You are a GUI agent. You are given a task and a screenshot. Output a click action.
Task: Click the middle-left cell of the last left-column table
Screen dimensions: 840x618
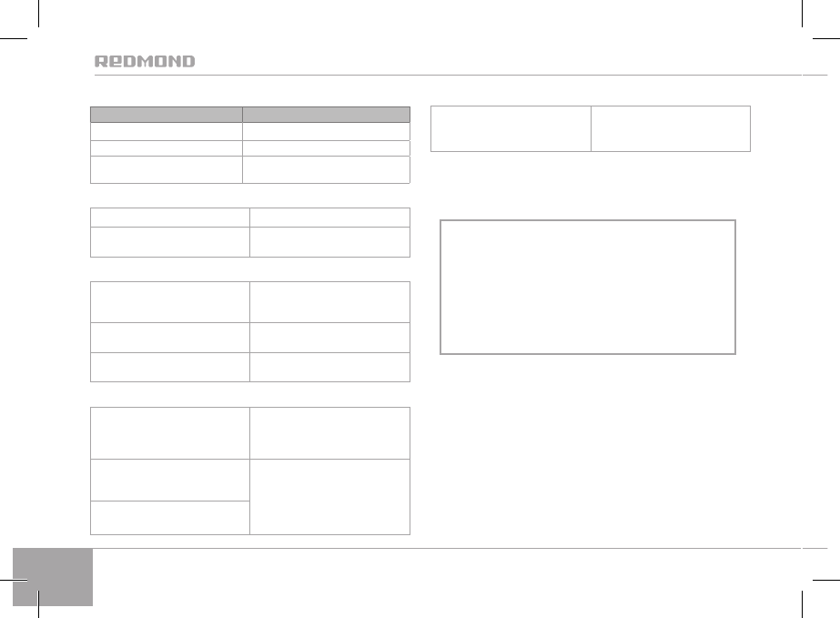(169, 480)
